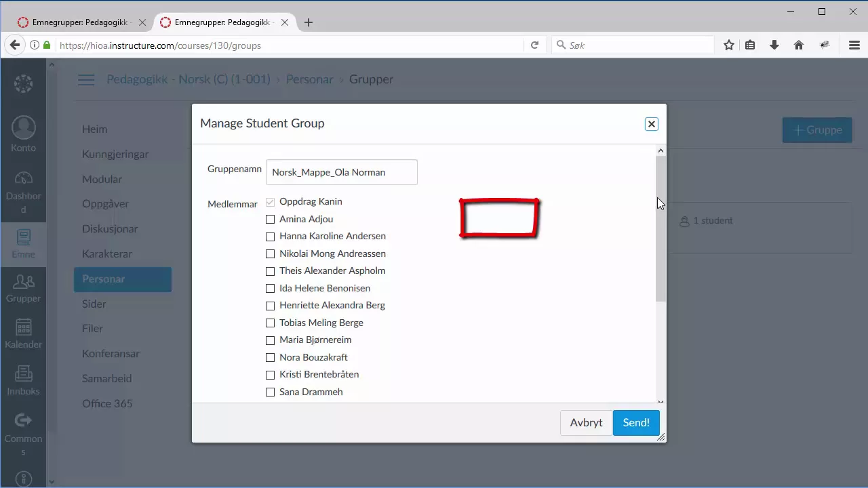Open Kunngjeringar in course menu
The width and height of the screenshot is (868, 488).
pyautogui.click(x=115, y=154)
